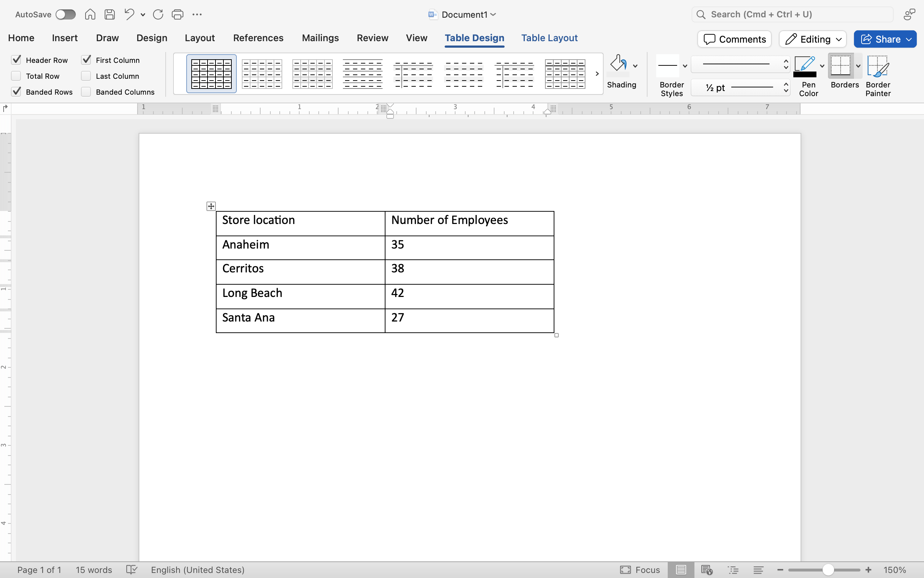The height and width of the screenshot is (578, 924).
Task: Open the Mailings tab
Action: click(320, 38)
